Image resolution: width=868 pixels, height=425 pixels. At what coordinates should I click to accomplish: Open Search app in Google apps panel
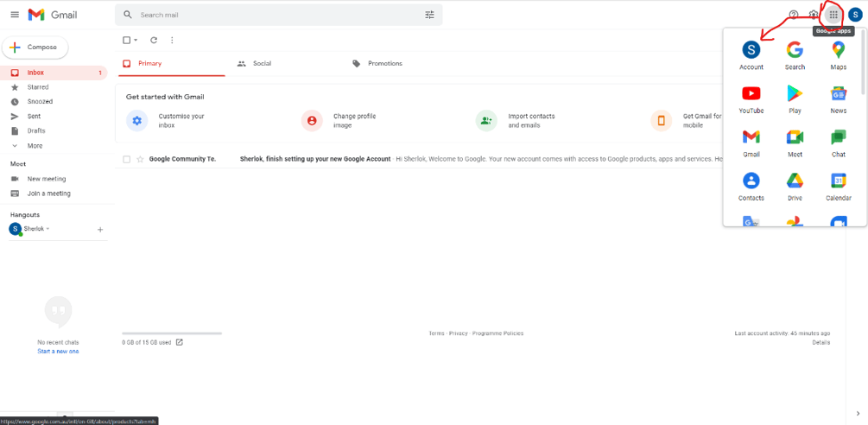[795, 56]
